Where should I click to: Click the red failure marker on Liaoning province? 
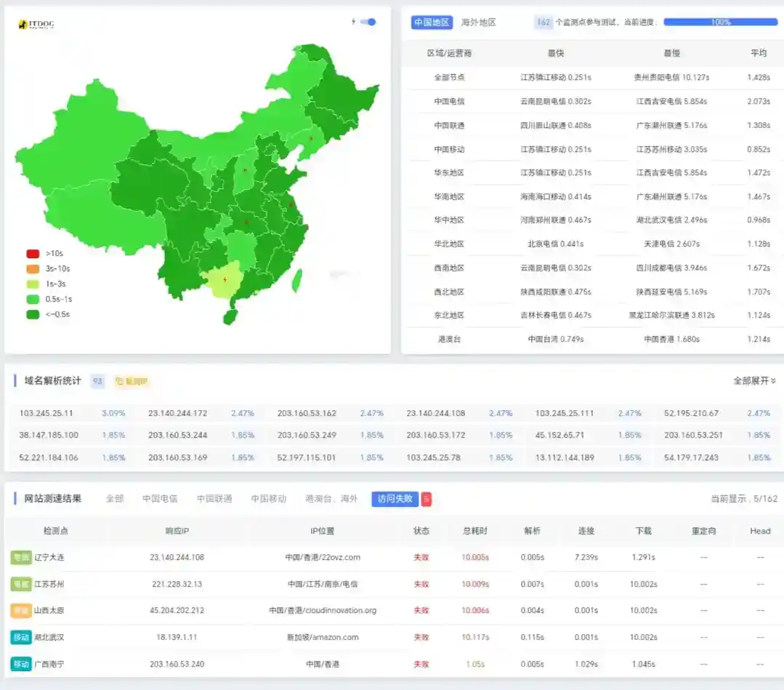pyautogui.click(x=311, y=138)
